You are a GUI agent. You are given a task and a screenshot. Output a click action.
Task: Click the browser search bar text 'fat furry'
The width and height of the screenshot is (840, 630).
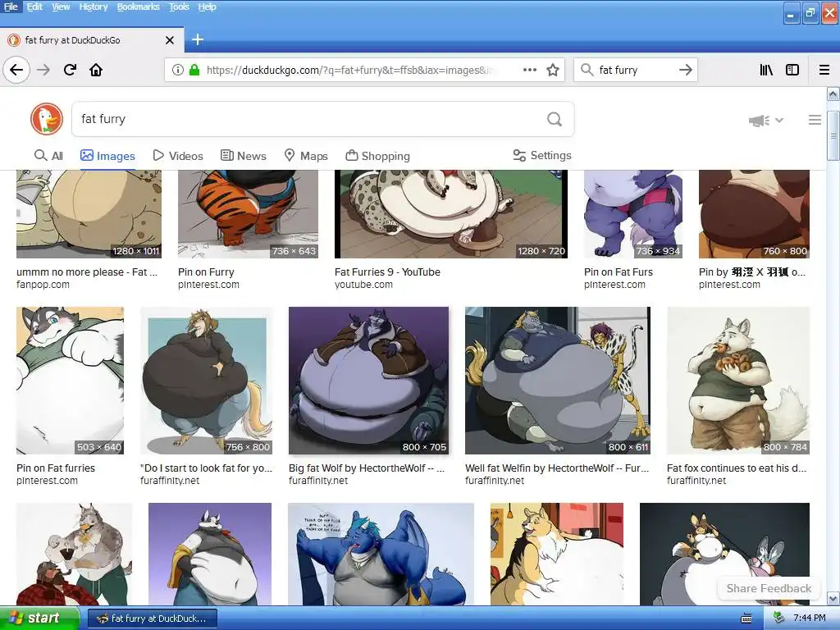click(x=619, y=70)
